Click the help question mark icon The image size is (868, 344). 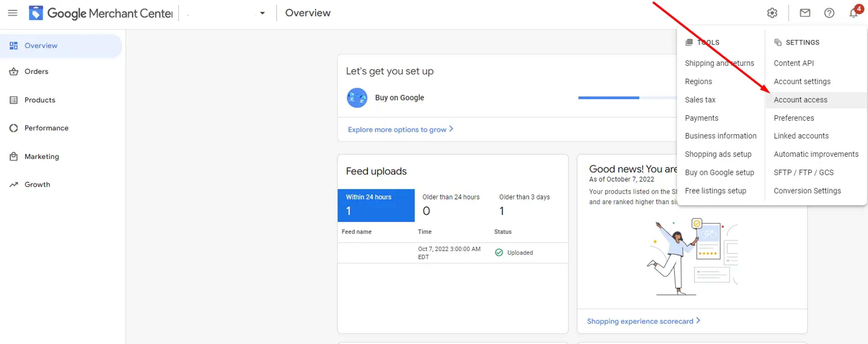[x=829, y=13]
